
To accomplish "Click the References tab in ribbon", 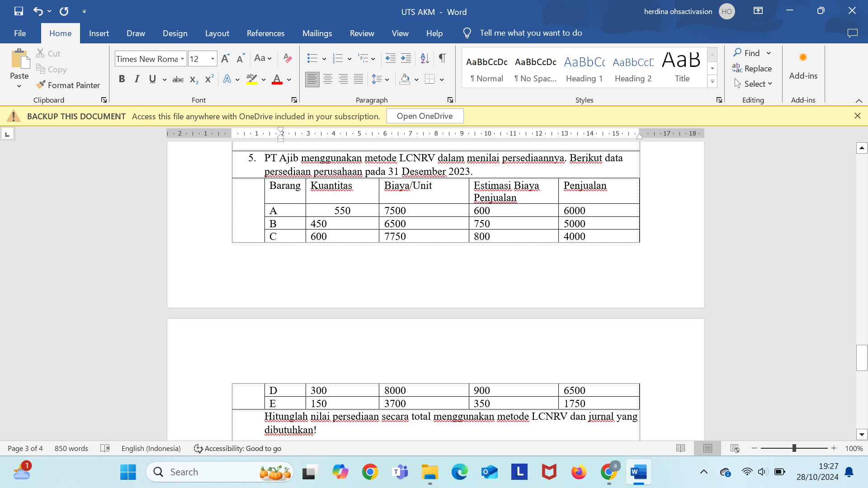I will coord(265,33).
